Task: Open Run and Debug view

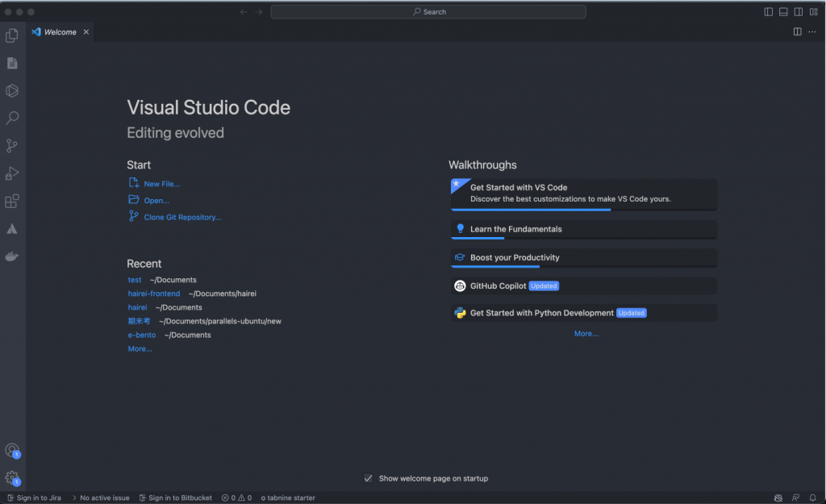Action: pyautogui.click(x=12, y=173)
